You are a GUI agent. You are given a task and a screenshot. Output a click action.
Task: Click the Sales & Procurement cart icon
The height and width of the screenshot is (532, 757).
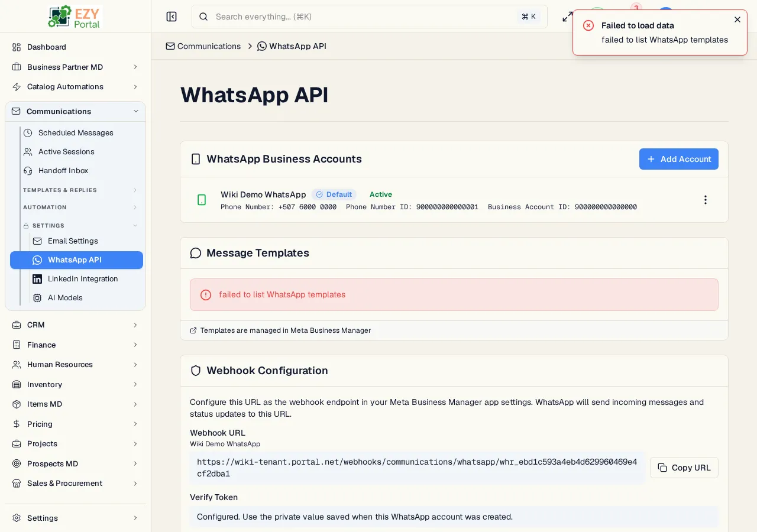click(x=17, y=484)
